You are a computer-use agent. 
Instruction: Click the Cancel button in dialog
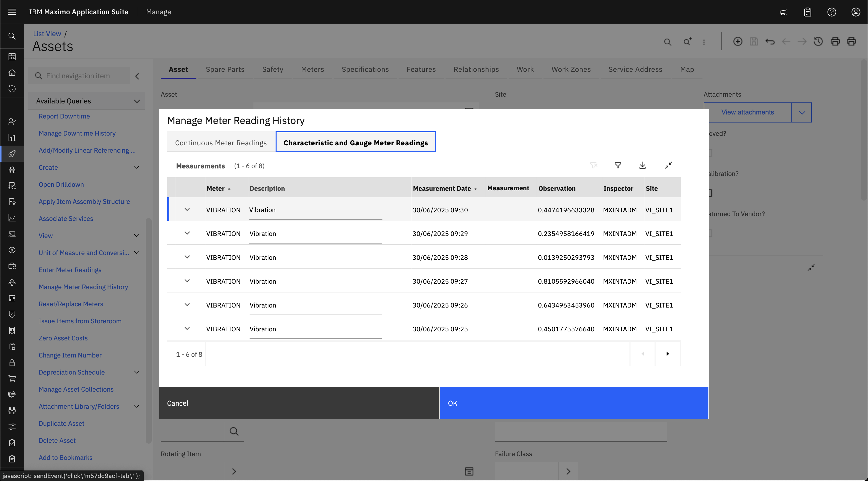(x=299, y=403)
